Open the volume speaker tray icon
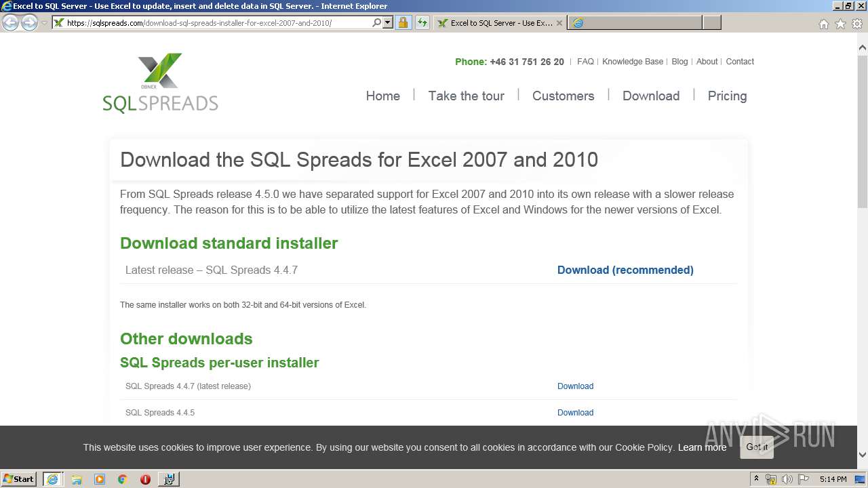Screen dimensions: 868x488 point(787,479)
